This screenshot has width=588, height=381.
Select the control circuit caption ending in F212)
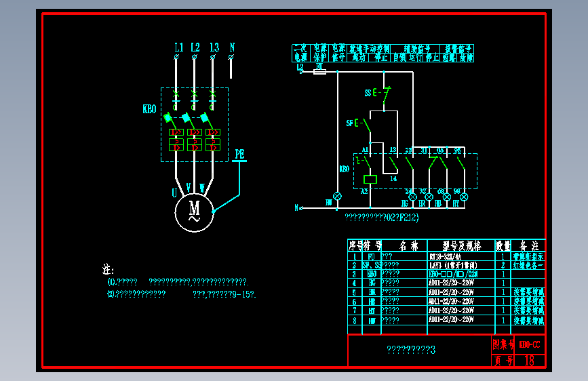(381, 218)
